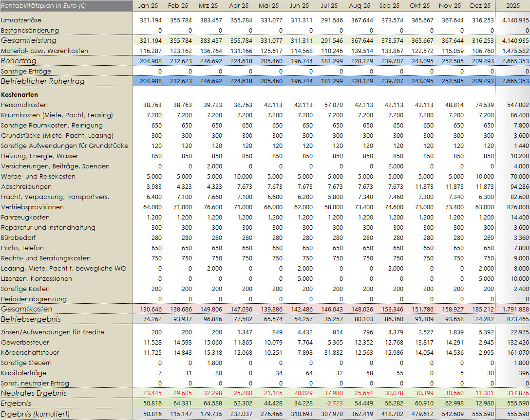This screenshot has width=530, height=420.
Task: Select the negative Ergebnis value for Jul 25
Action: [334, 403]
